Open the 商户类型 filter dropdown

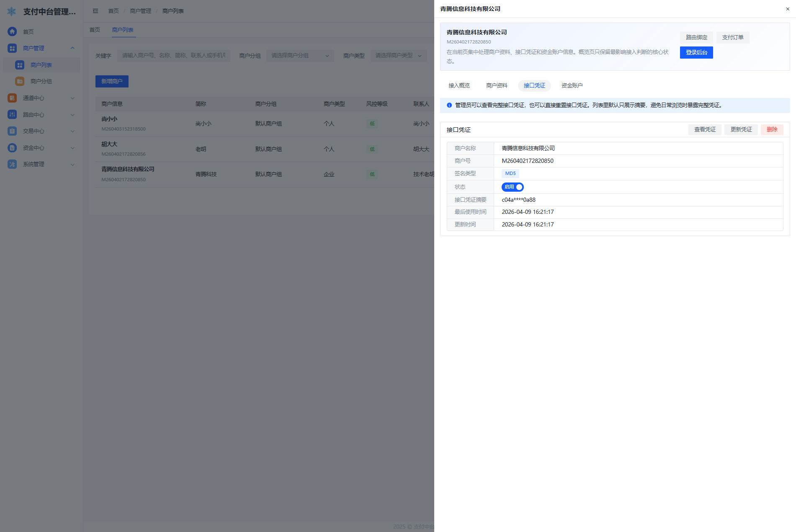(x=398, y=56)
